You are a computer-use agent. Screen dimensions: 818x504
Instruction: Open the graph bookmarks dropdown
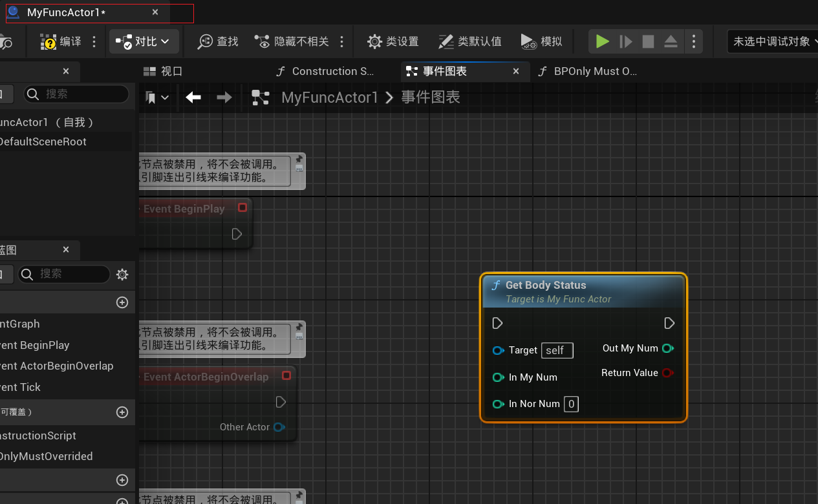click(x=157, y=98)
